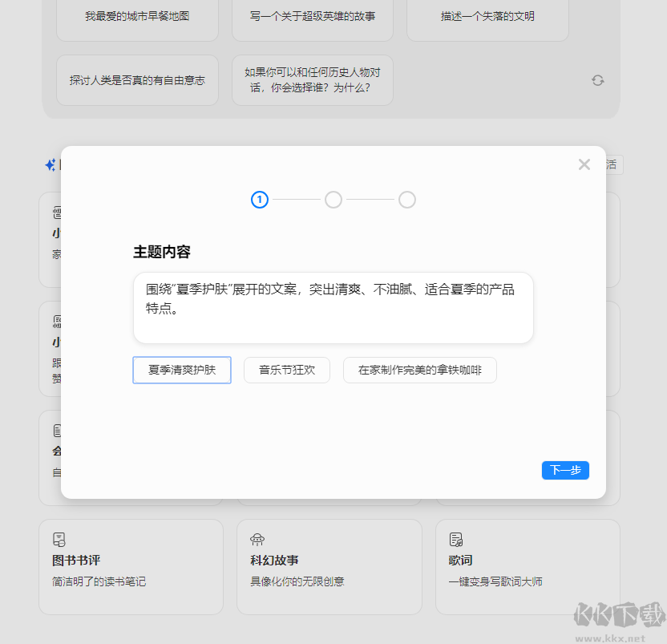Screen dimensions: 667x644
Task: Click the cloud icon on 科幻故事 card
Action: (257, 539)
